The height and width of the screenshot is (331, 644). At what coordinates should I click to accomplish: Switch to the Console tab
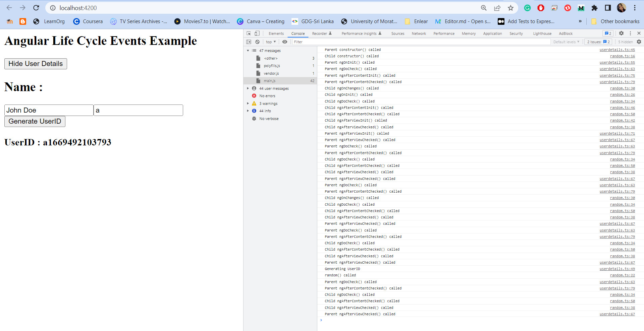[298, 34]
